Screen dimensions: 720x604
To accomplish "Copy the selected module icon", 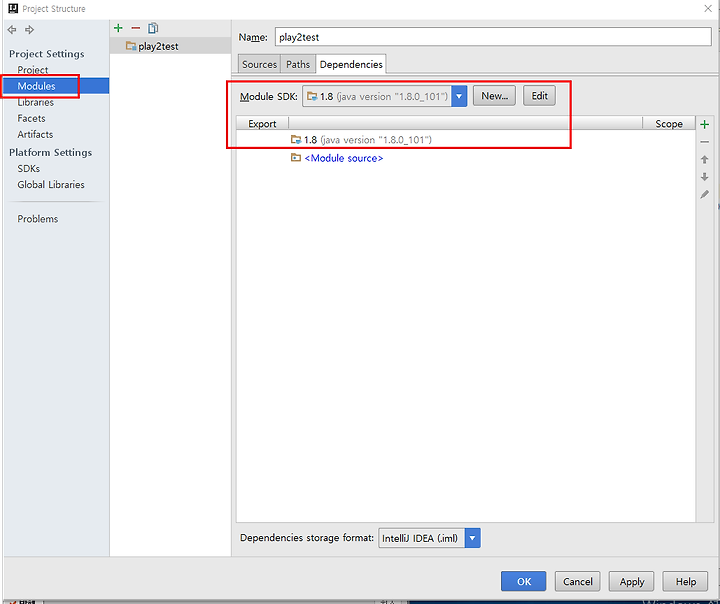I will point(153,28).
